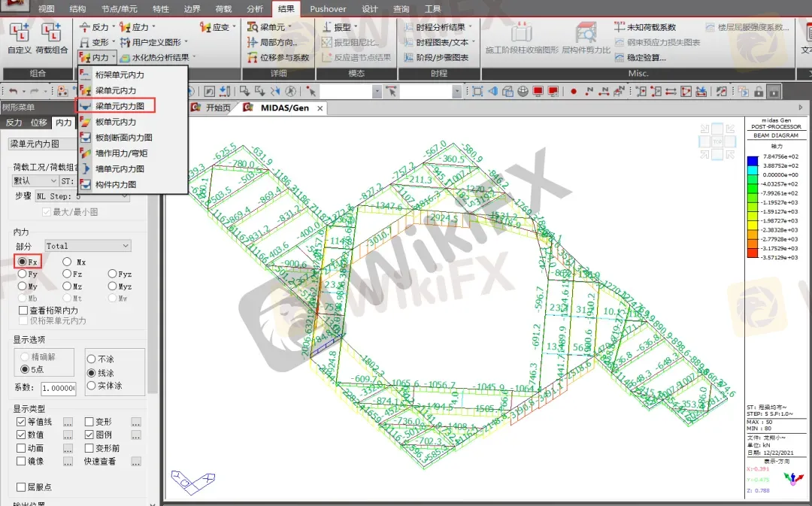Screen dimensions: 812x506
Task: Click the 稳定验算 icon in Misc group
Action: point(620,57)
